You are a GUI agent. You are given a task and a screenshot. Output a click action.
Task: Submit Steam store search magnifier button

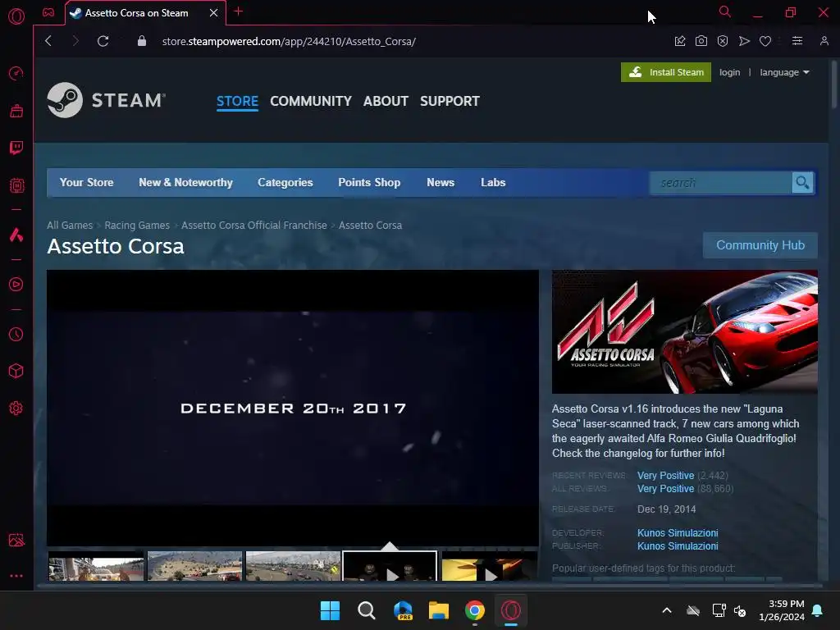(802, 183)
